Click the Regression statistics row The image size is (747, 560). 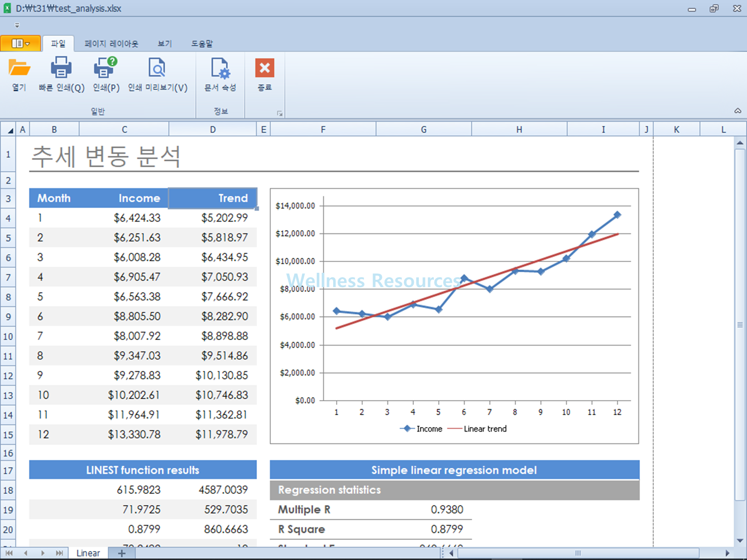pyautogui.click(x=454, y=490)
